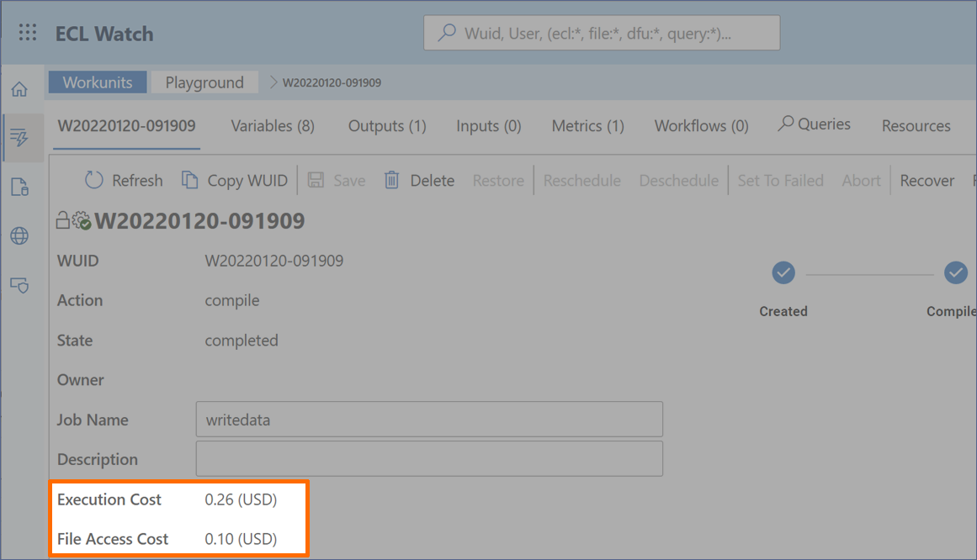Click the Workunits navigation button
The width and height of the screenshot is (977, 560).
98,82
